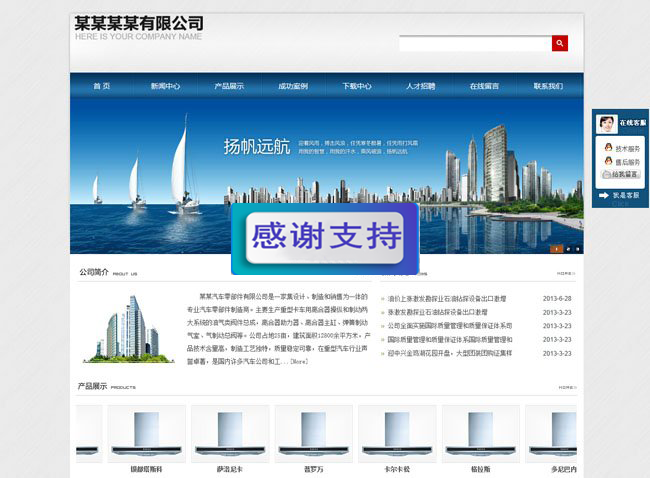Open the third range hood product thumbnail
Image resolution: width=650 pixels, height=478 pixels.
[x=230, y=434]
